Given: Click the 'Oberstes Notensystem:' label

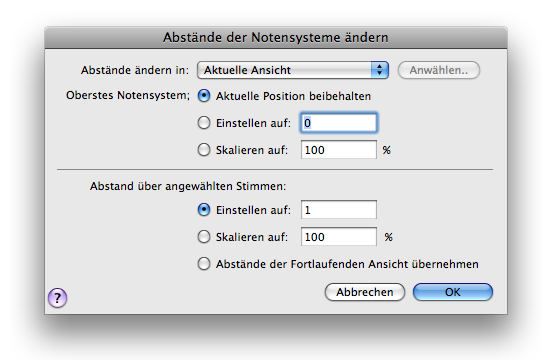Looking at the screenshot, I should pyautogui.click(x=128, y=95).
